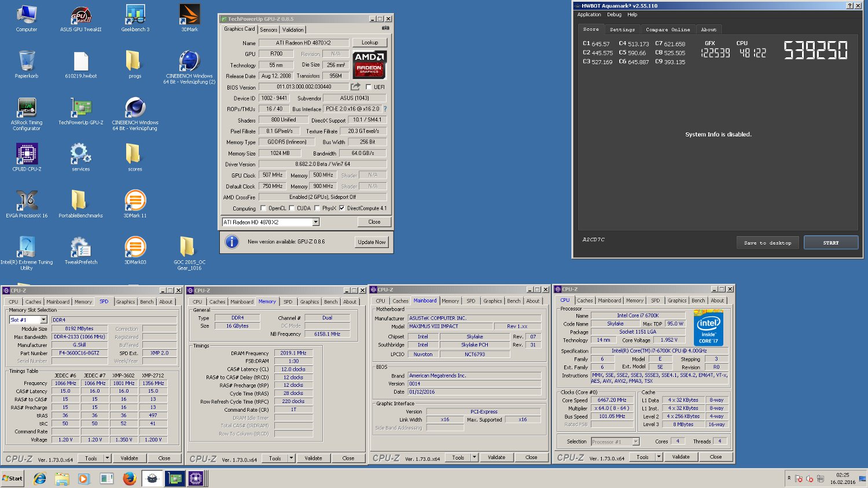Open the ATI Radeon HD 4870 X2 GPU selector
The width and height of the screenshot is (868, 488).
pos(271,222)
